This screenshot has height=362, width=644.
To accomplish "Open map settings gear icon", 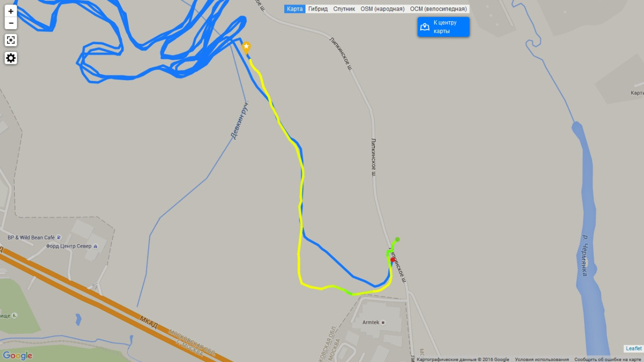I will (x=11, y=58).
